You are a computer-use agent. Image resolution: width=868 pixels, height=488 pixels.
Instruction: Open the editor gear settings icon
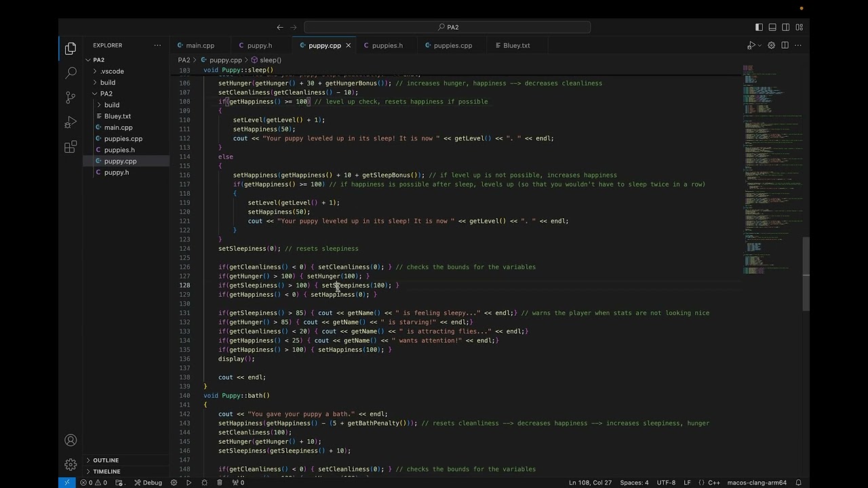771,45
